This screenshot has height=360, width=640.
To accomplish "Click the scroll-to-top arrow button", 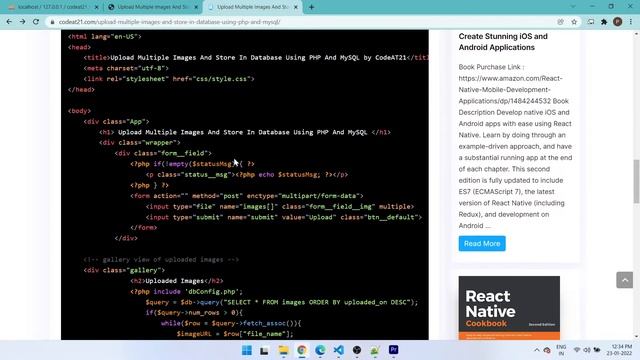I will (624, 280).
